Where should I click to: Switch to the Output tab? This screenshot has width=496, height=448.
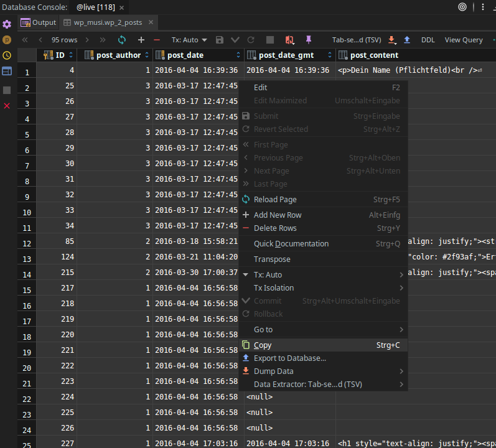tap(39, 22)
